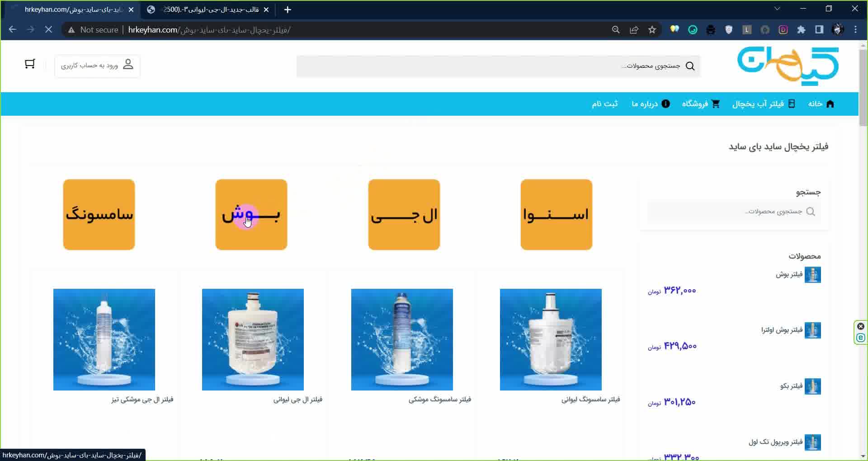Viewport: 868px width, 461px height.
Task: Click the browser back arrow
Action: point(13,30)
